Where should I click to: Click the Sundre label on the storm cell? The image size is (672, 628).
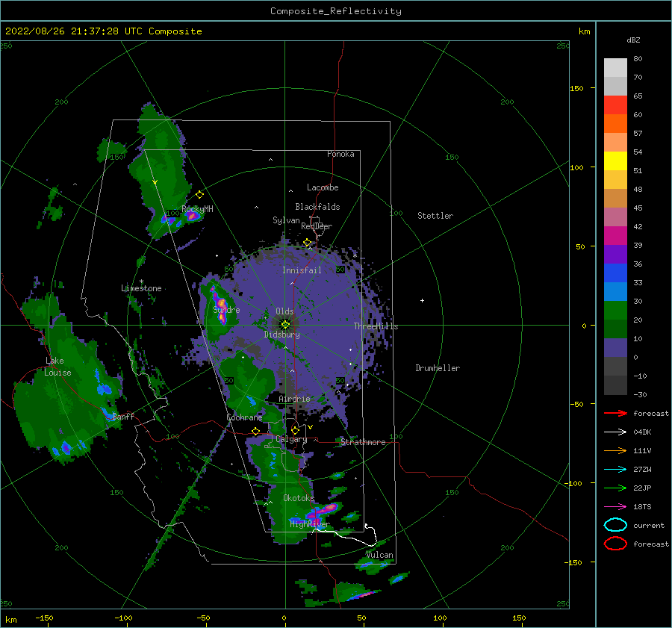(x=226, y=309)
